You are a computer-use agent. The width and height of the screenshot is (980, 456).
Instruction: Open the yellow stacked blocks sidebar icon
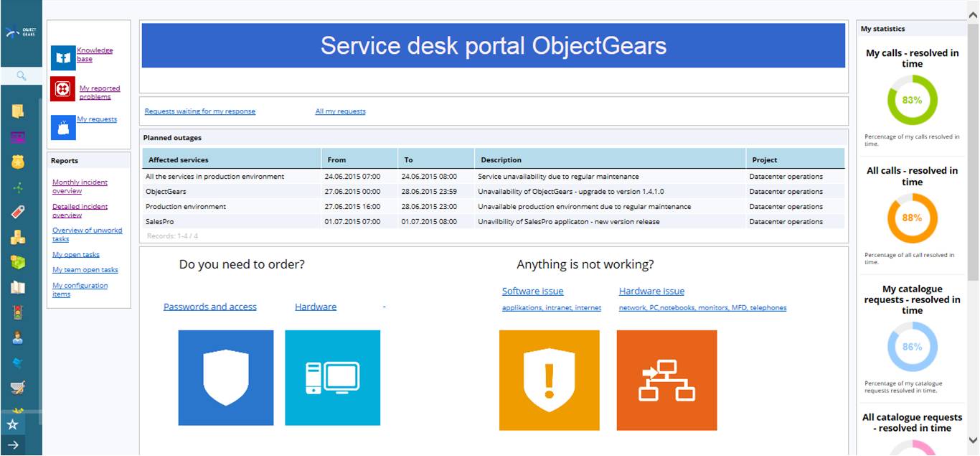pos(18,237)
